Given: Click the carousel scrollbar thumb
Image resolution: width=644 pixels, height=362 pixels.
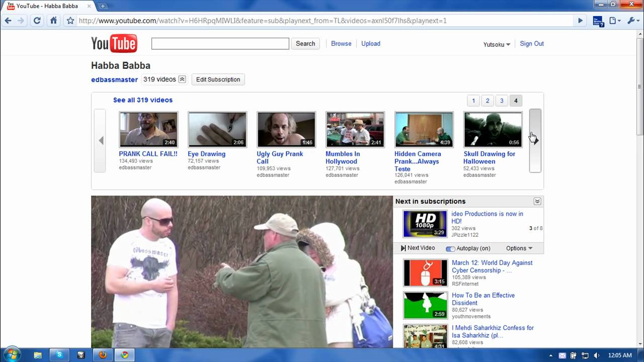Looking at the screenshot, I should [x=535, y=140].
